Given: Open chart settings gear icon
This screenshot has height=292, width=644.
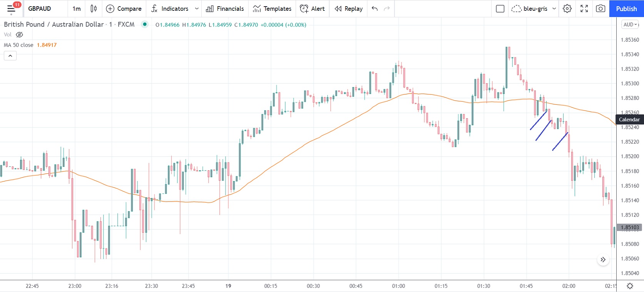Looking at the screenshot, I should tap(567, 8).
